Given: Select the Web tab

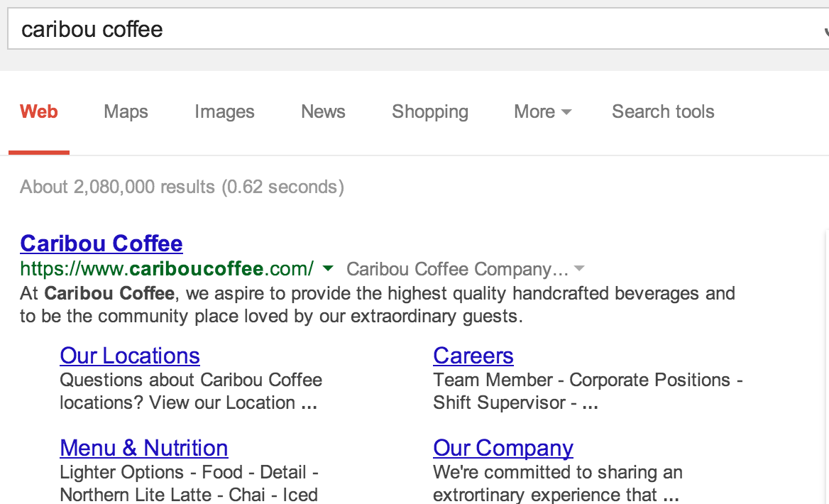Looking at the screenshot, I should click(x=38, y=111).
